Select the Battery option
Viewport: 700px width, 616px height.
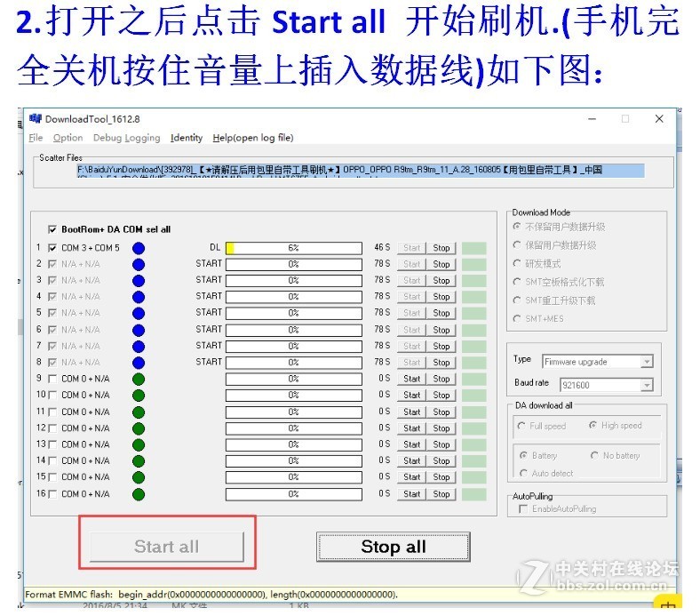[523, 456]
